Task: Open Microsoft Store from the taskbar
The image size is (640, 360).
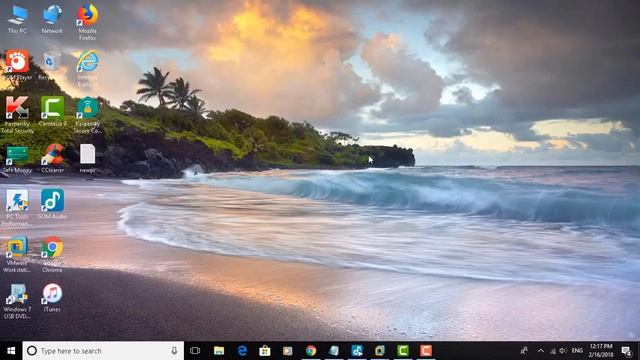Action: [x=265, y=351]
